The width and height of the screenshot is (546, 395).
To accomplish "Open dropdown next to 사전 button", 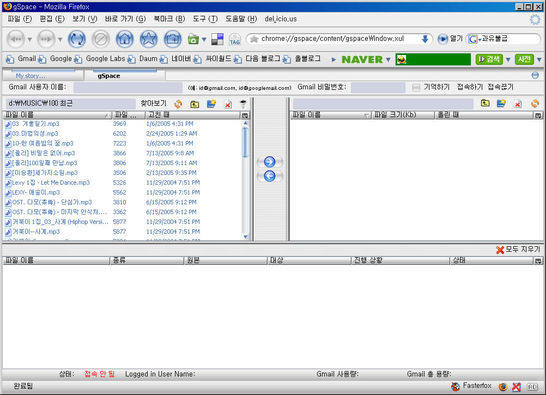I will [539, 60].
